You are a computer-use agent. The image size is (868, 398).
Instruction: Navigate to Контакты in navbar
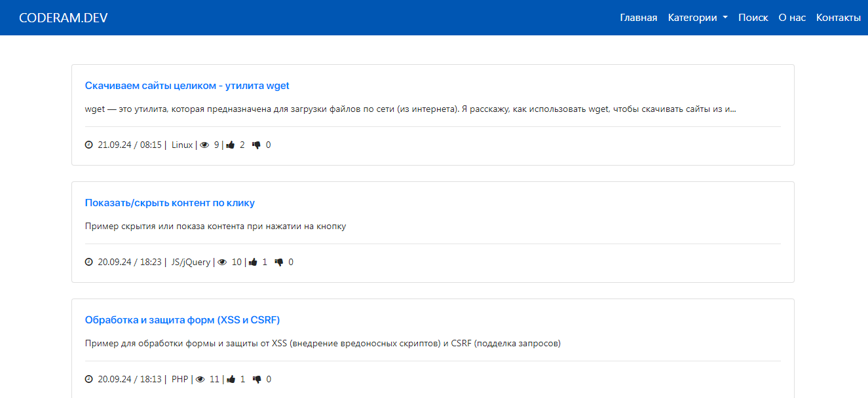(x=838, y=18)
